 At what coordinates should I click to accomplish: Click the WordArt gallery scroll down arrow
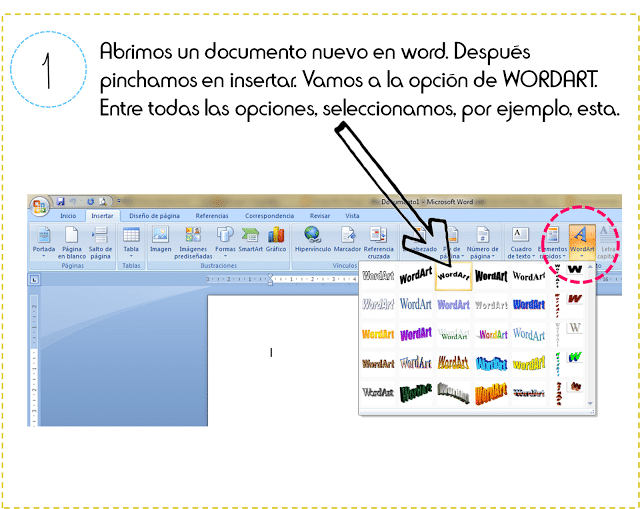590,403
